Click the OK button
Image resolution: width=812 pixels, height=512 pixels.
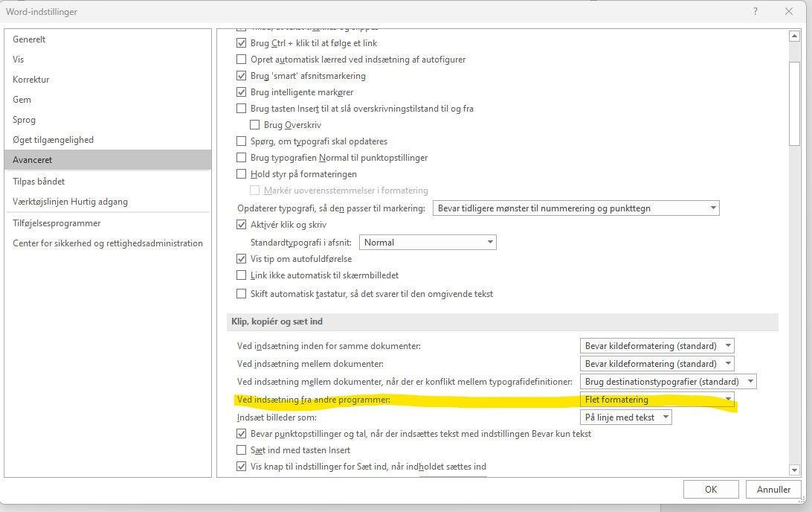pyautogui.click(x=711, y=490)
